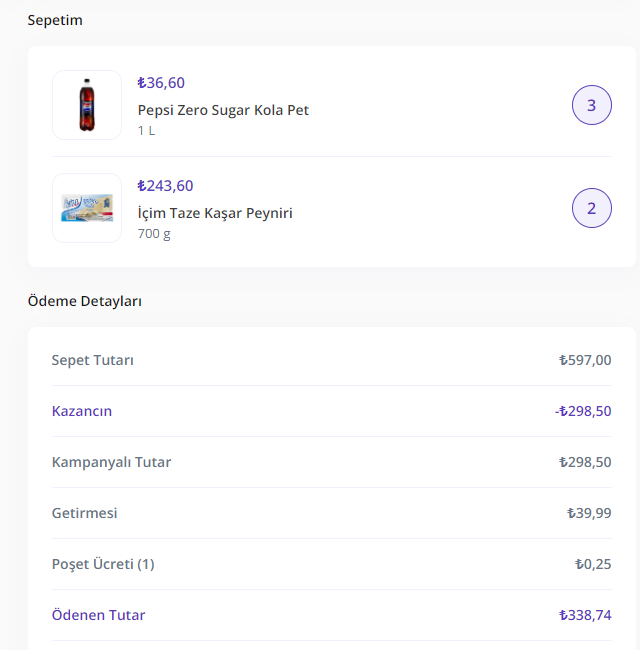Click the ₺298,50 campaign amount
Screen dimensions: 640x650
coord(585,462)
